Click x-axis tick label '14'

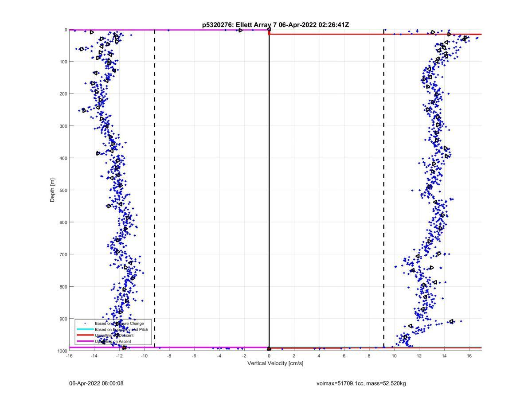pos(444,356)
